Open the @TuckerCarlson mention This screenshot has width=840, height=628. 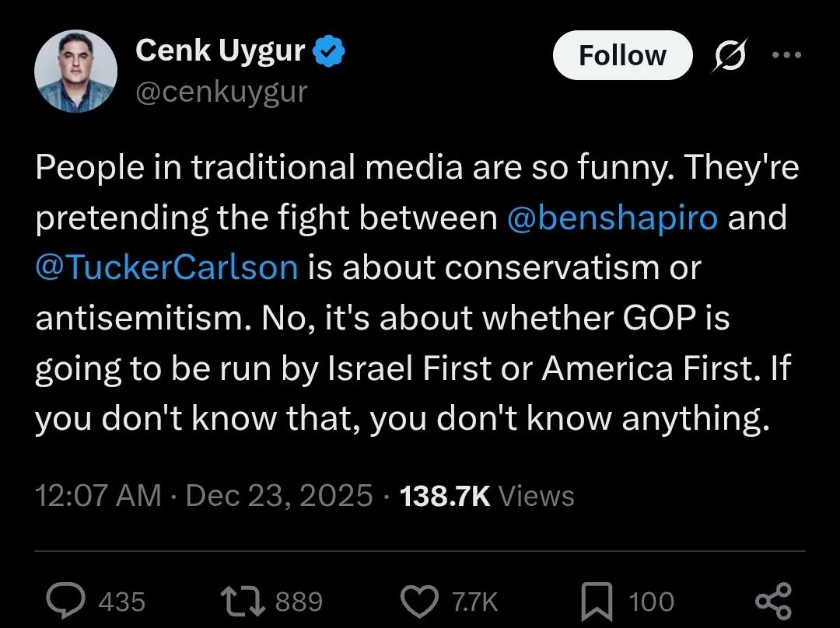click(166, 267)
